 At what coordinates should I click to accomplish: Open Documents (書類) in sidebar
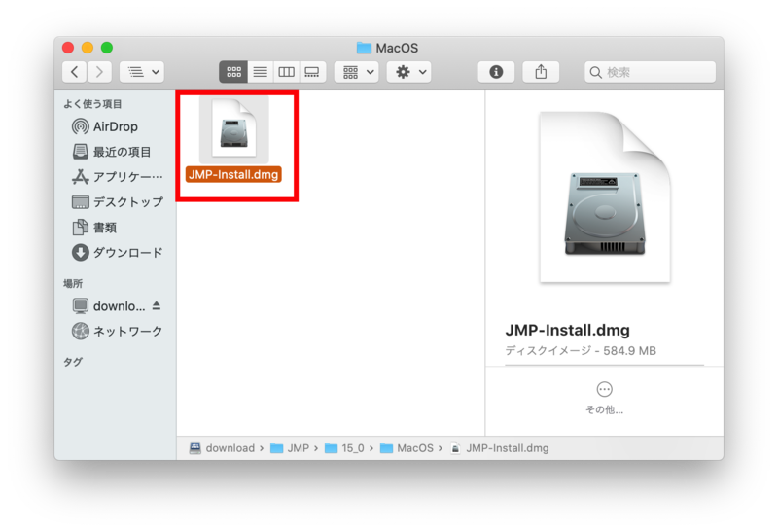(115, 228)
